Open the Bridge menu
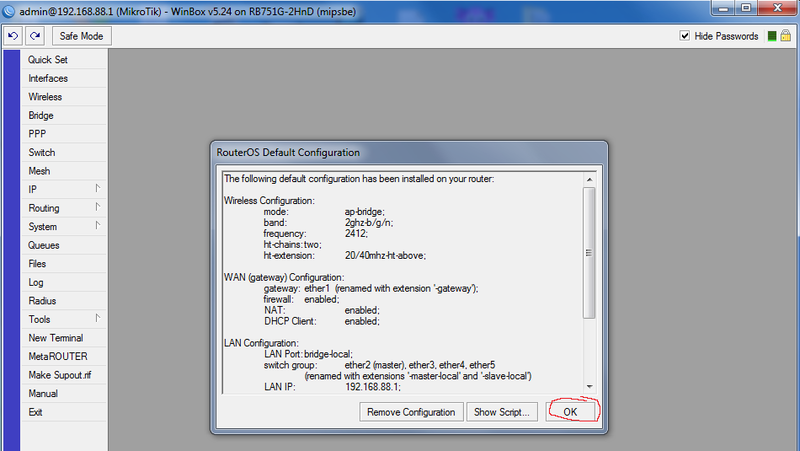The height and width of the screenshot is (451, 800). click(x=64, y=115)
